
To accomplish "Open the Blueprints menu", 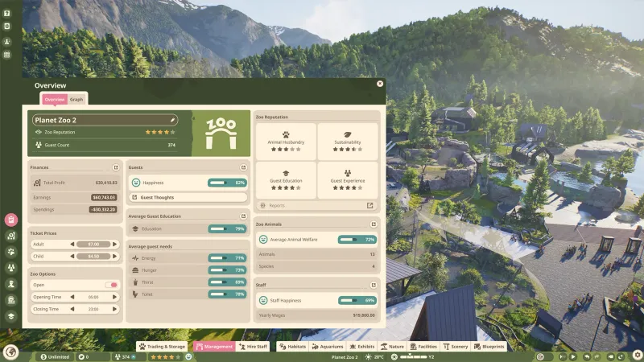I will coord(489,347).
